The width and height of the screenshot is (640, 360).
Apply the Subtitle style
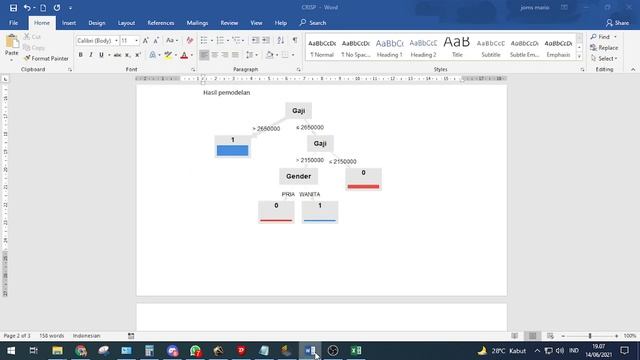click(x=491, y=47)
